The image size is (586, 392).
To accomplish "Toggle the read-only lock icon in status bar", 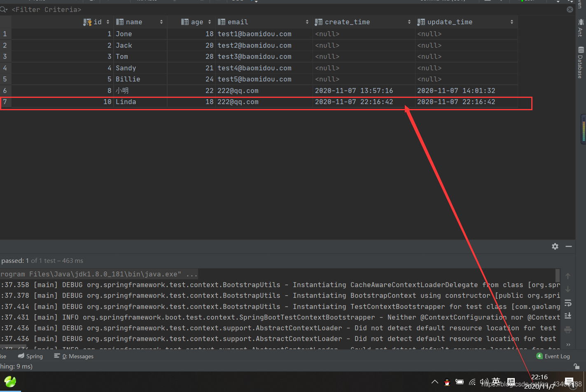I will tap(576, 366).
